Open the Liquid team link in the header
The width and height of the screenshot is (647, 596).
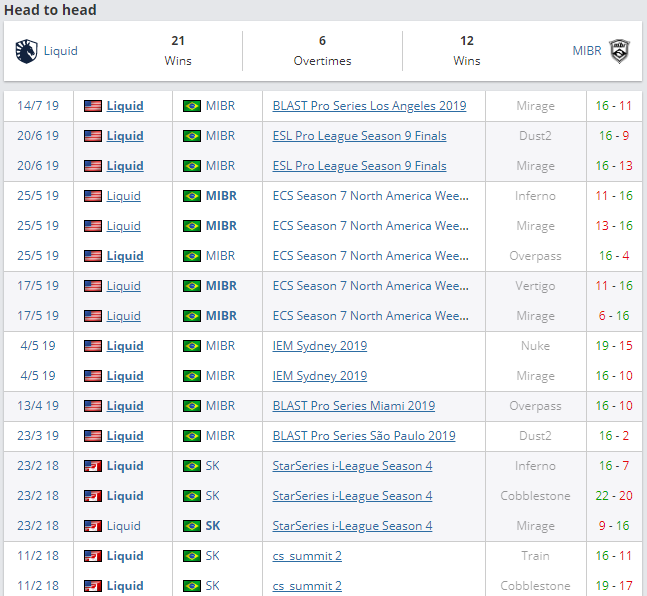click(x=60, y=51)
